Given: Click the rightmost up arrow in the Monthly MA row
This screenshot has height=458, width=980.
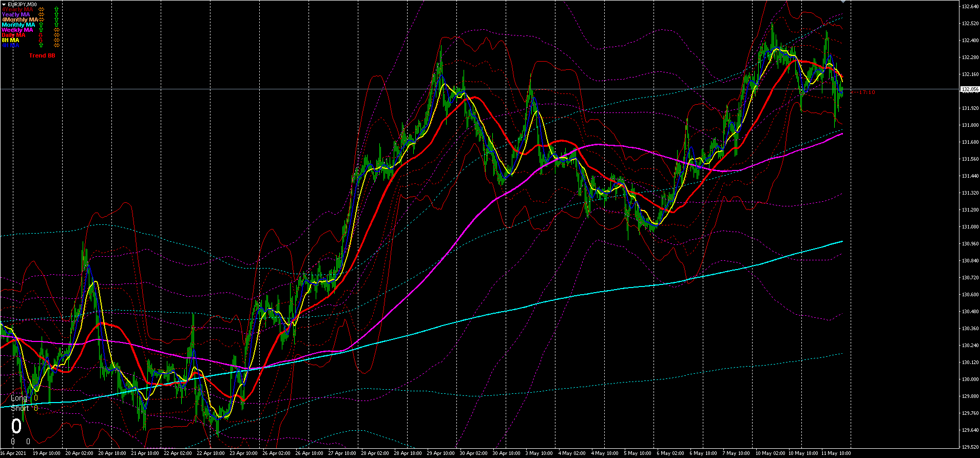Looking at the screenshot, I should [x=56, y=25].
